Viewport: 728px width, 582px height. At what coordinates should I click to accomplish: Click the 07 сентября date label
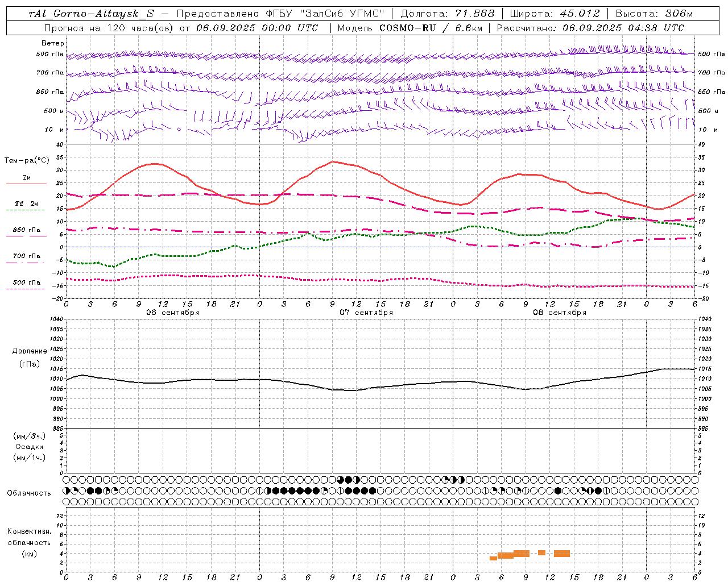pos(366,313)
